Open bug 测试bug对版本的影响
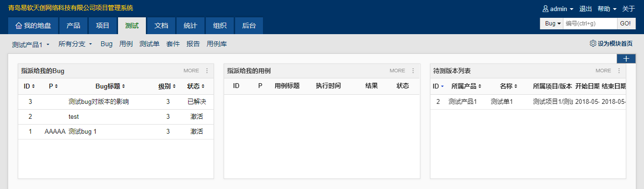The width and height of the screenshot is (644, 189). [x=98, y=101]
